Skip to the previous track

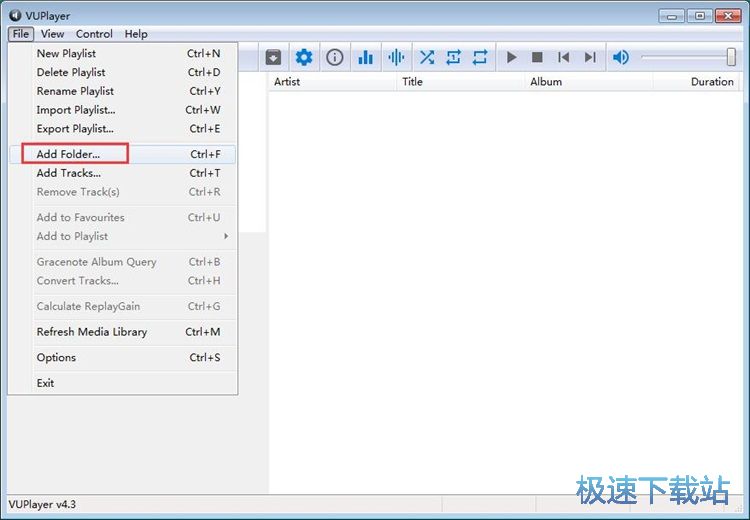(x=563, y=57)
